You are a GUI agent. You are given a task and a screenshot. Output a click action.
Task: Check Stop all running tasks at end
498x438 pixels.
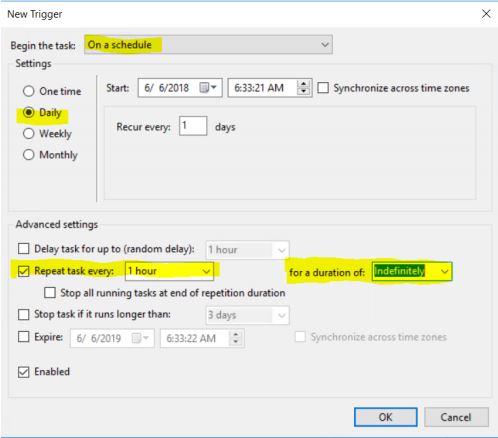(50, 293)
